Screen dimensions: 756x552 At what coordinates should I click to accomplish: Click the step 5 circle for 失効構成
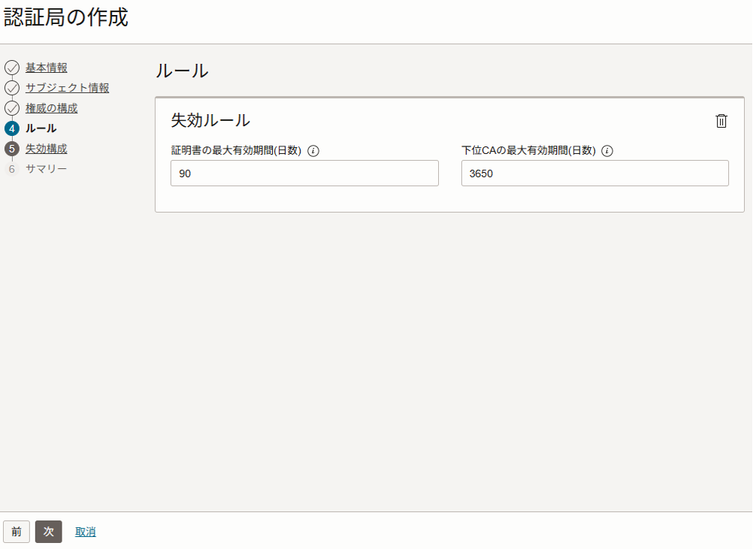pyautogui.click(x=11, y=149)
